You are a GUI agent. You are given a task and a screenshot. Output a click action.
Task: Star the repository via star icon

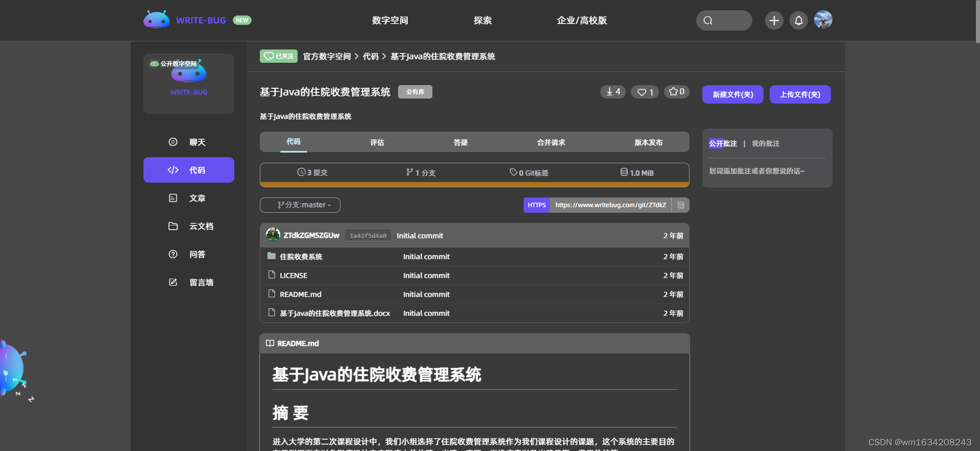(x=677, y=92)
